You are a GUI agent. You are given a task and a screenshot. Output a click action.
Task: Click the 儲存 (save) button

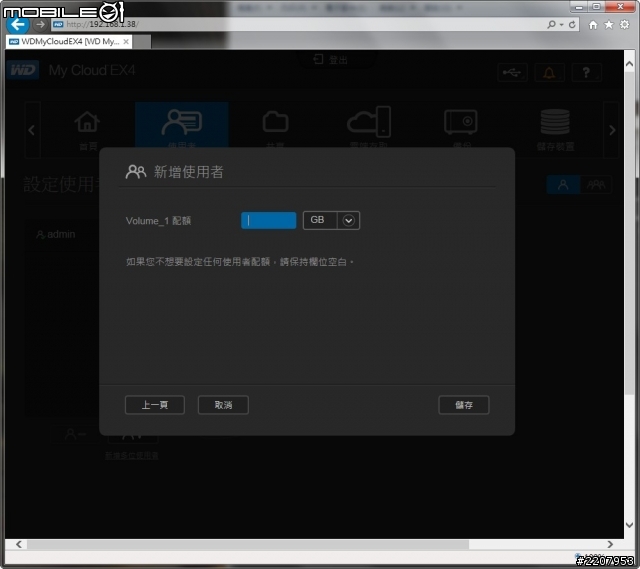click(x=464, y=405)
